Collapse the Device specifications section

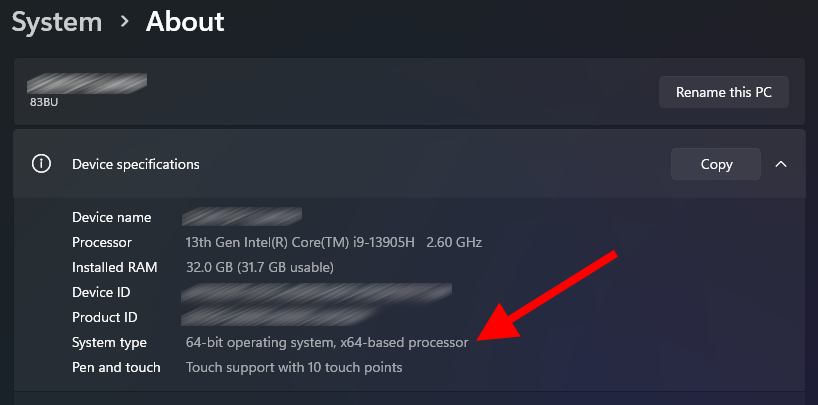tap(781, 164)
